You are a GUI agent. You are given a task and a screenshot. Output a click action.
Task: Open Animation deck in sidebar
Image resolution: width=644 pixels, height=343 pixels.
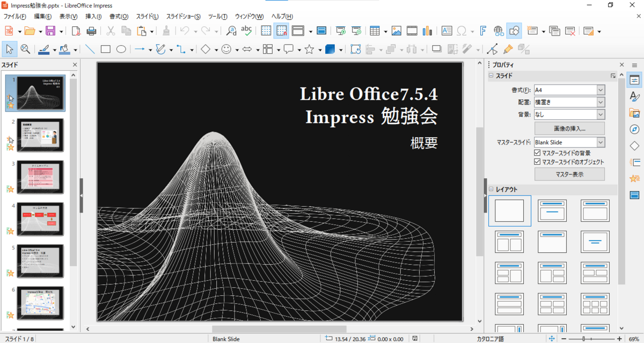pyautogui.click(x=634, y=178)
